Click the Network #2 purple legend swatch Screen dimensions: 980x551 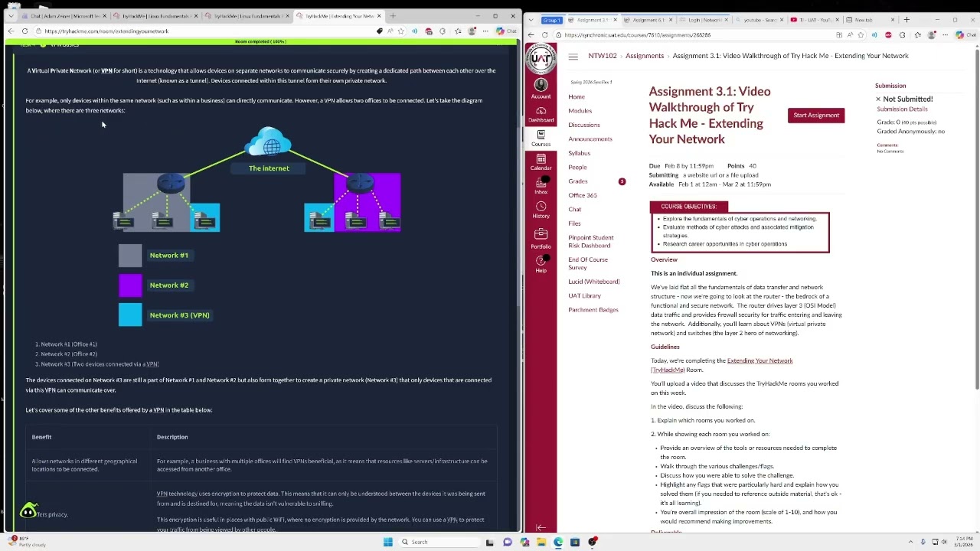coord(130,285)
